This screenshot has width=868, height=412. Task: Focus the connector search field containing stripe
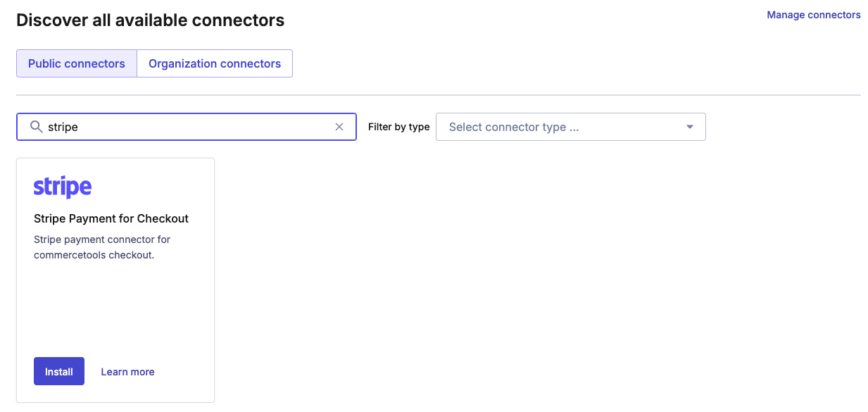[x=187, y=127]
